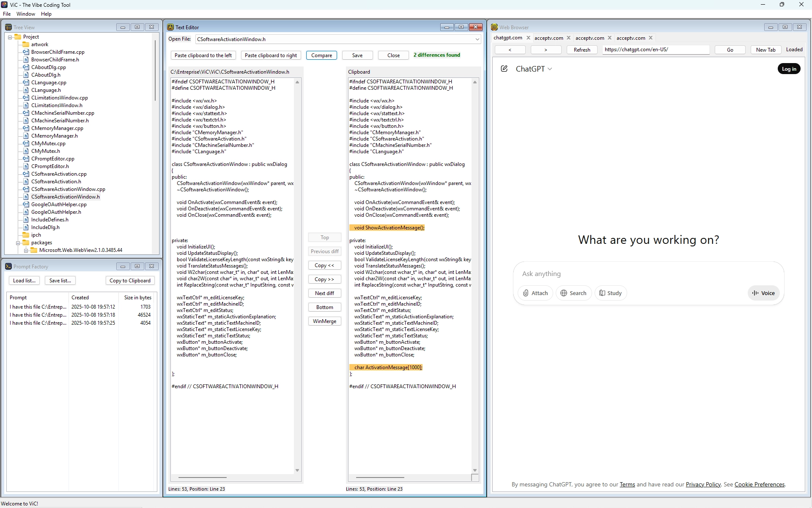Select CSoftwareActivationWindow.cpp in the Tree View

point(68,189)
